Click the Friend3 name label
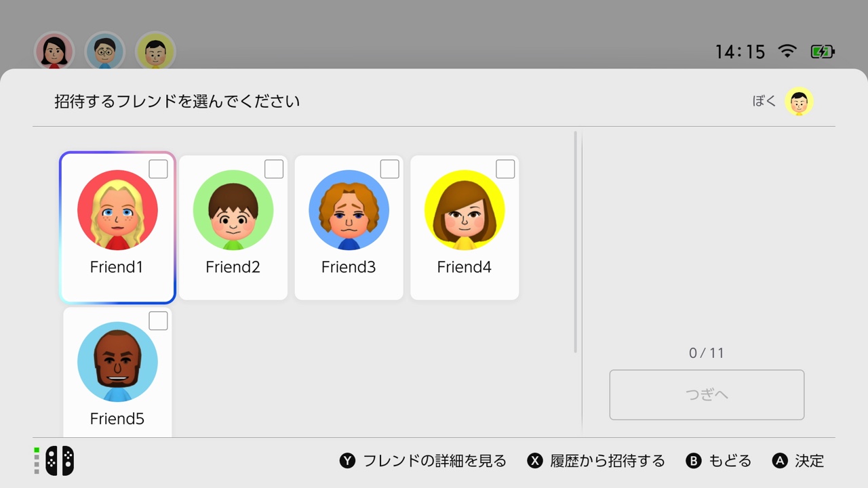Viewport: 868px width, 488px height. pyautogui.click(x=349, y=267)
